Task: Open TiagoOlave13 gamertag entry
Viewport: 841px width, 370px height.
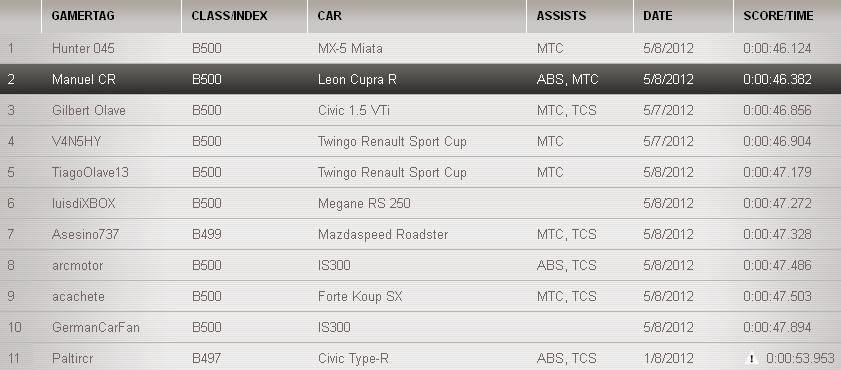Action: point(90,173)
